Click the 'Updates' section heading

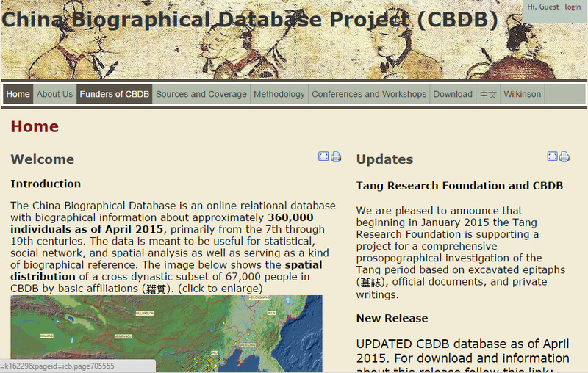(384, 159)
